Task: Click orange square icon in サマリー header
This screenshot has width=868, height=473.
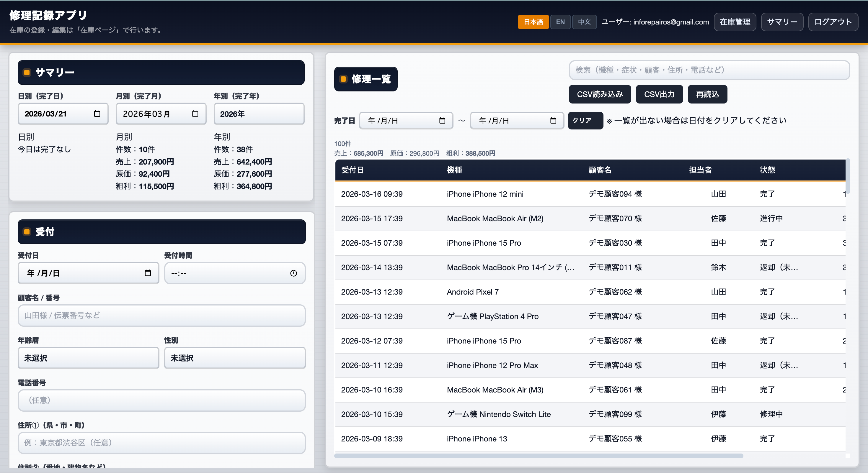Action: pos(27,72)
